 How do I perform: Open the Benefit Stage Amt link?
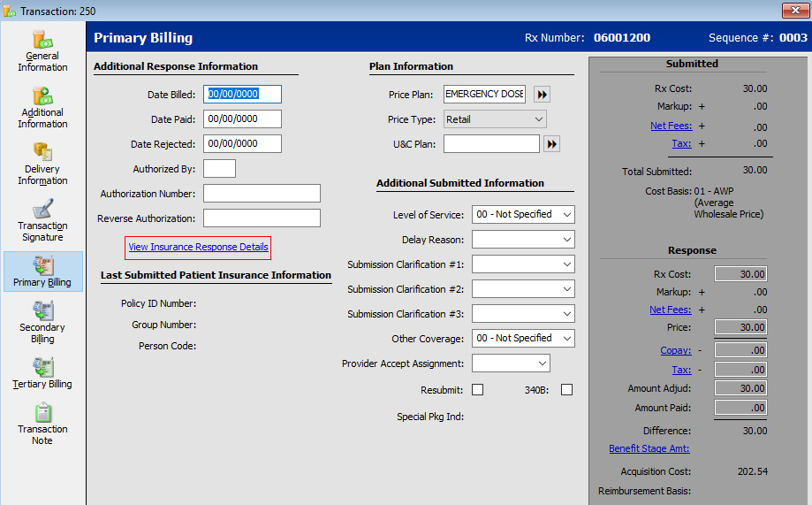pyautogui.click(x=649, y=449)
